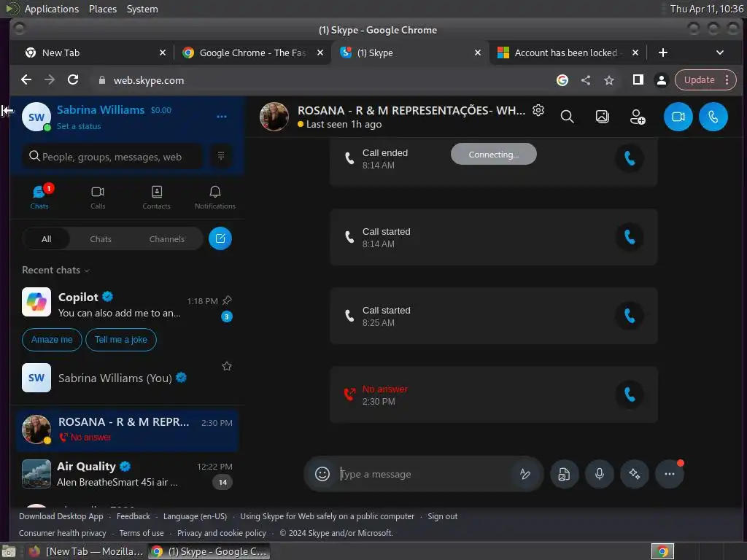
Task: Search within the ROSANA conversation
Action: (x=567, y=117)
